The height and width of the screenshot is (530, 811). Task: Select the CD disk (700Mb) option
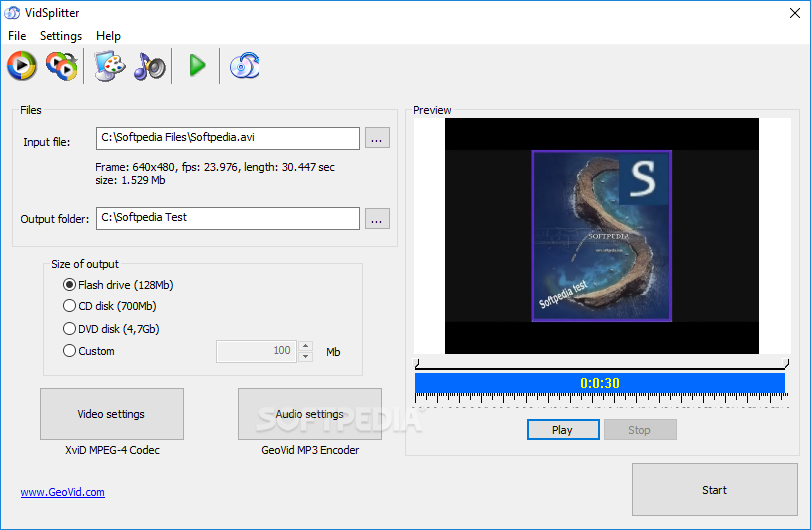[x=110, y=306]
